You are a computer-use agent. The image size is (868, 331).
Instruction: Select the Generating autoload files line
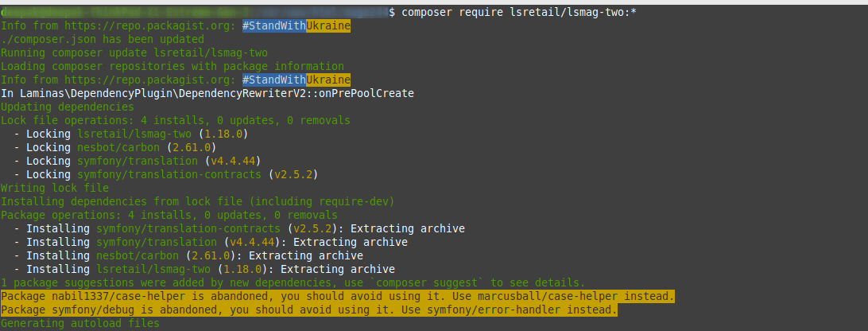pos(79,323)
